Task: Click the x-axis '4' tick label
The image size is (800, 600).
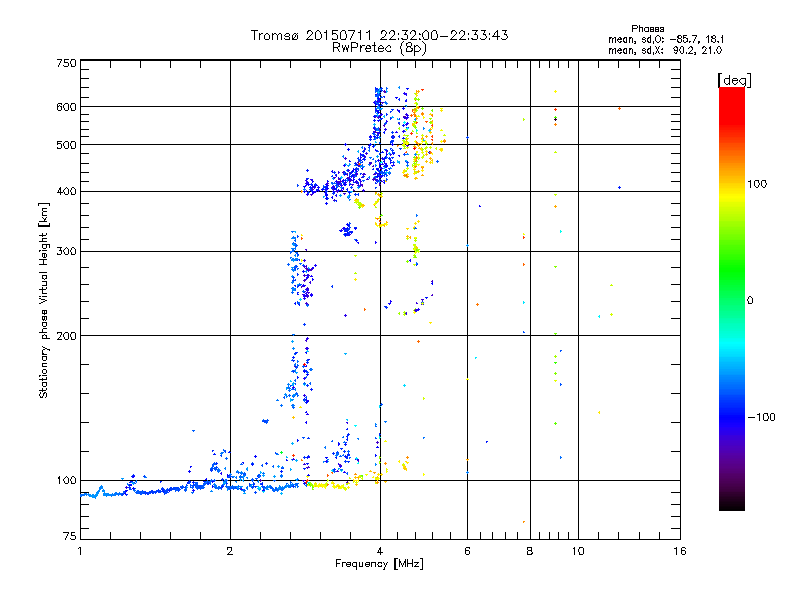Action: 380,551
